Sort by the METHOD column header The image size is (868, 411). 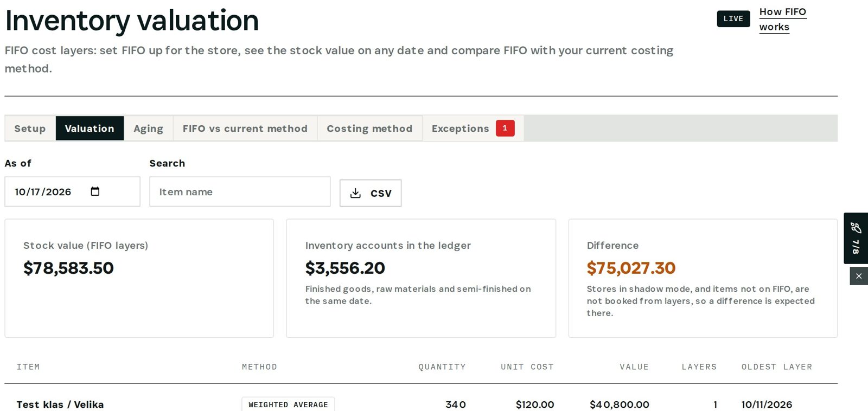point(259,367)
